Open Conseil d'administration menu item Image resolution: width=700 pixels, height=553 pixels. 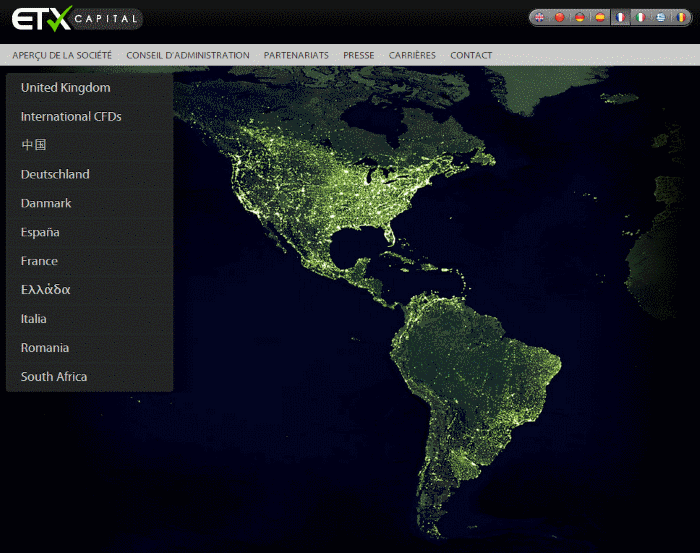[188, 55]
